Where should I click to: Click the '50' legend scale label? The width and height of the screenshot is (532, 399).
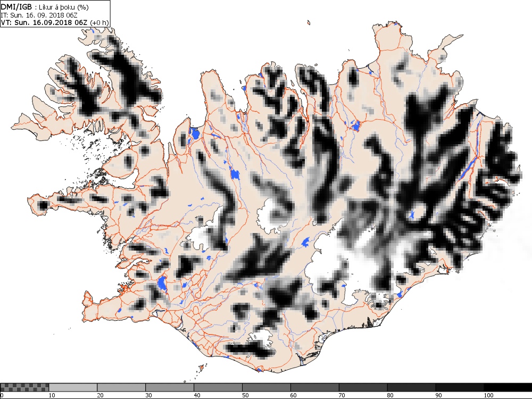(x=245, y=395)
